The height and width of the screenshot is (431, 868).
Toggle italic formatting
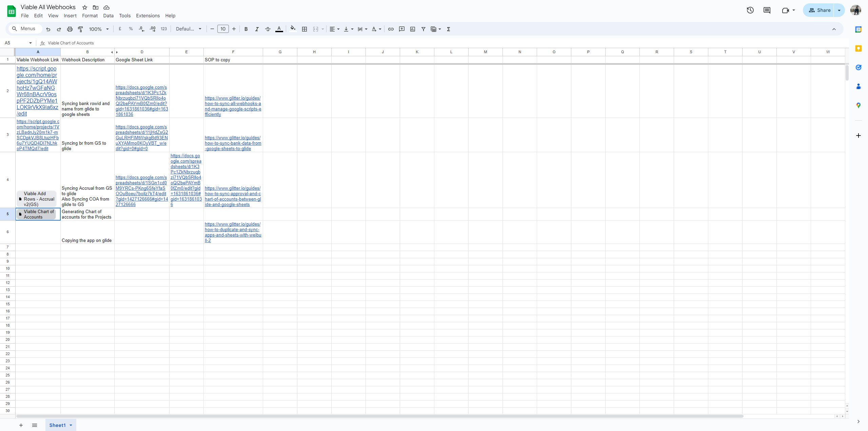tap(257, 29)
